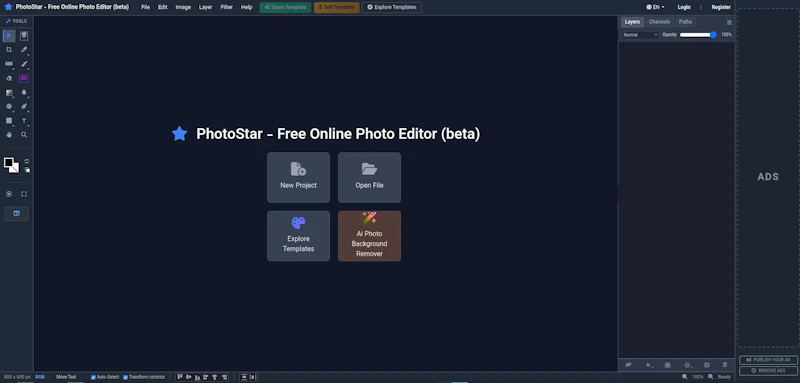
Task: Click the PhotoStar star logo in title bar
Action: click(x=8, y=7)
